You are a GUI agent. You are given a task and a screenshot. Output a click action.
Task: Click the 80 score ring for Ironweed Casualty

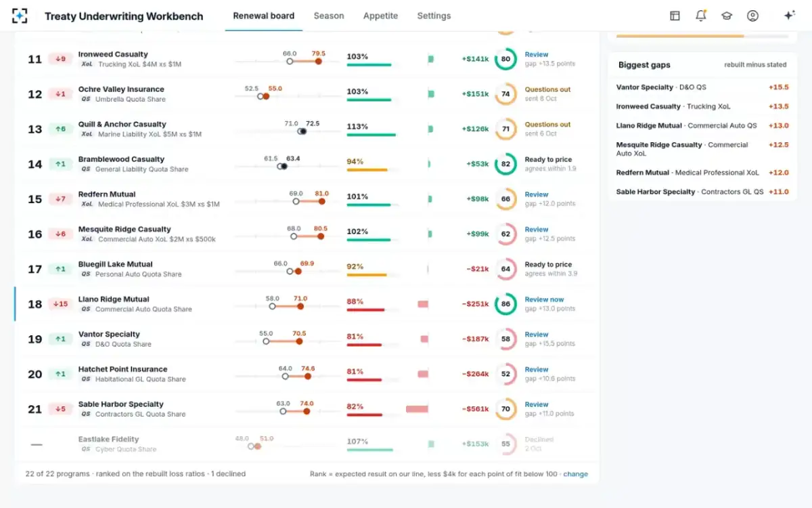(x=505, y=59)
